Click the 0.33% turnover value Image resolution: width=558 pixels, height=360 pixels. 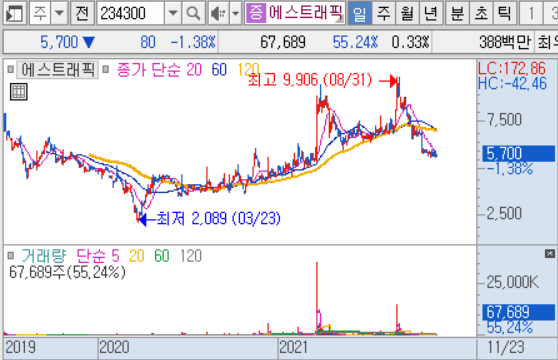click(x=410, y=42)
